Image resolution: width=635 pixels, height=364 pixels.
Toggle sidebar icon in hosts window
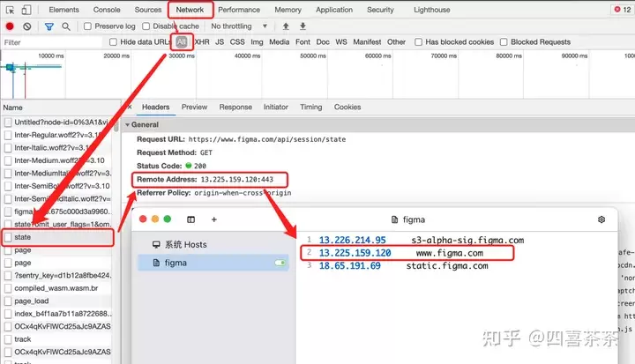pos(190,219)
